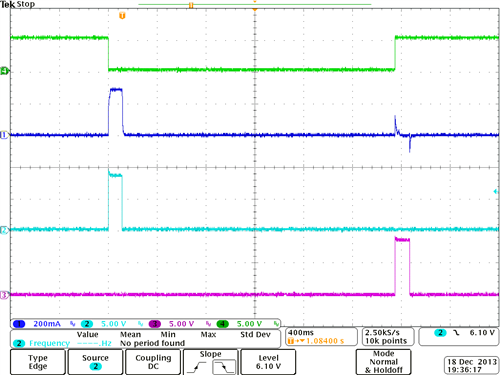Select channel 4 badge in scale readout
The image size is (500, 375).
click(222, 324)
